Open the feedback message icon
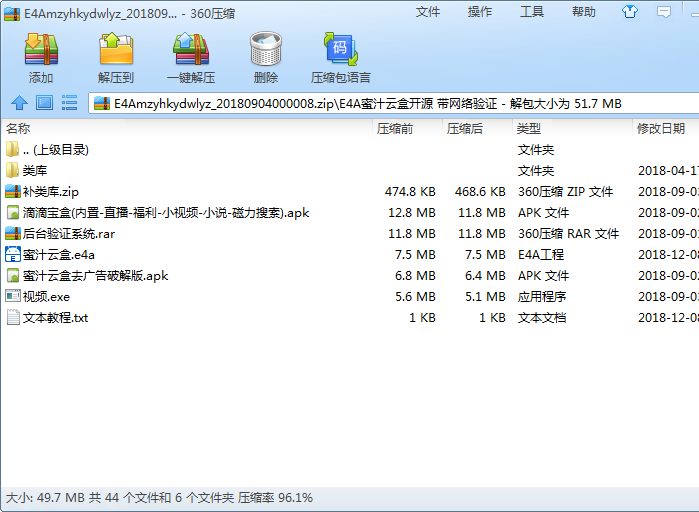 (664, 12)
